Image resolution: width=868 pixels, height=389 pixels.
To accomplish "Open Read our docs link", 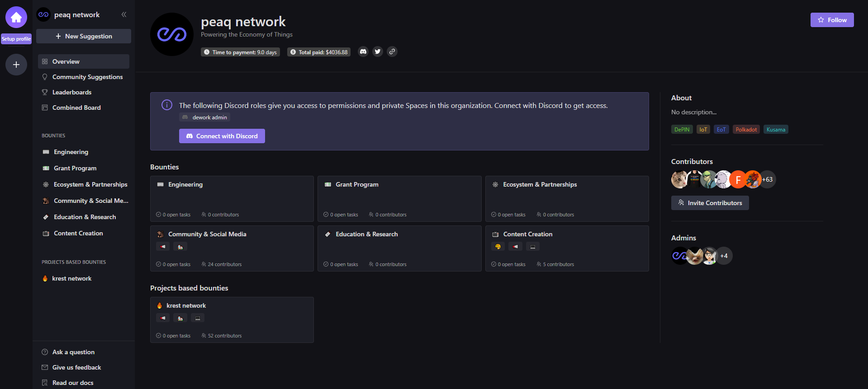I will click(72, 383).
